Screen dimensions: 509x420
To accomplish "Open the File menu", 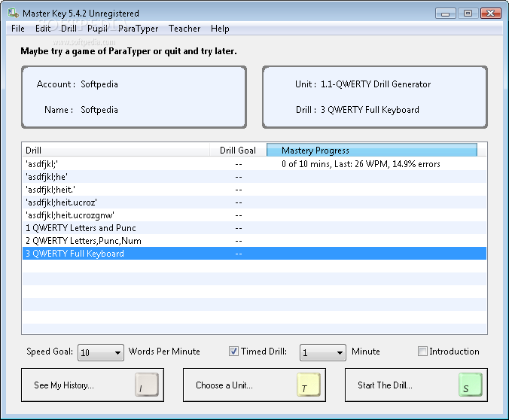I will tap(18, 29).
